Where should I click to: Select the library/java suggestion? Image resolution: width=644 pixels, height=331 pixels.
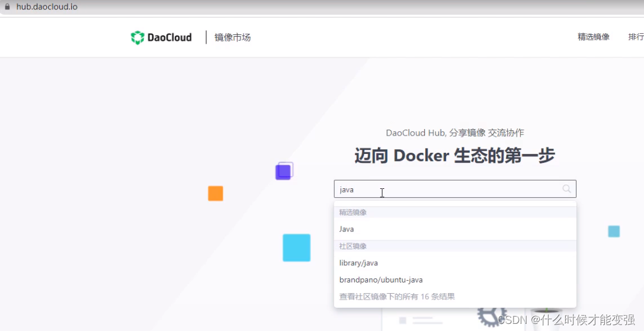455,263
